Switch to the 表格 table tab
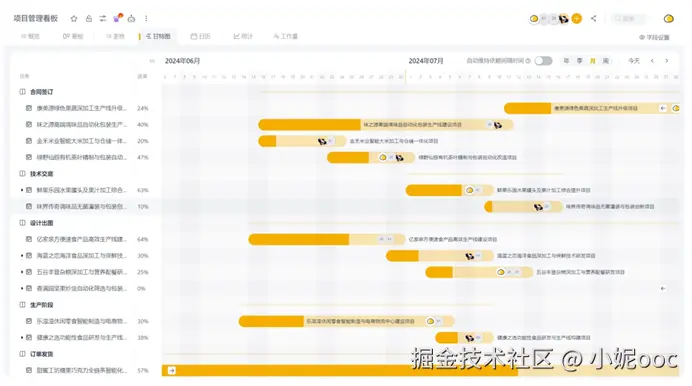 pyautogui.click(x=115, y=36)
